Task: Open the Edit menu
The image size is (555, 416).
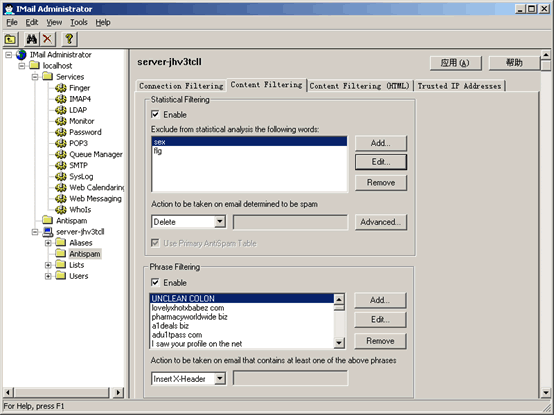Action: [32, 23]
